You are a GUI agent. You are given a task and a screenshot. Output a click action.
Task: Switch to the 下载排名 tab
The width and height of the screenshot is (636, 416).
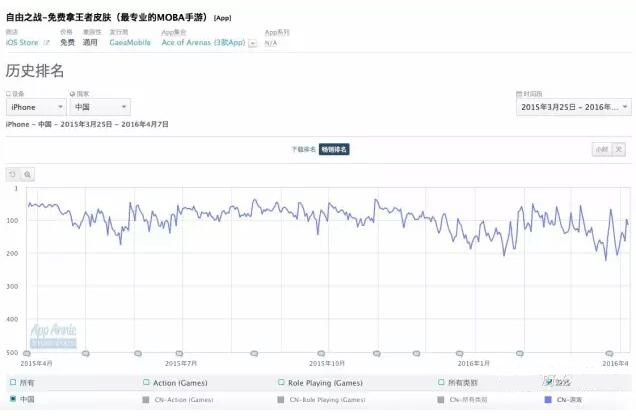click(x=303, y=150)
